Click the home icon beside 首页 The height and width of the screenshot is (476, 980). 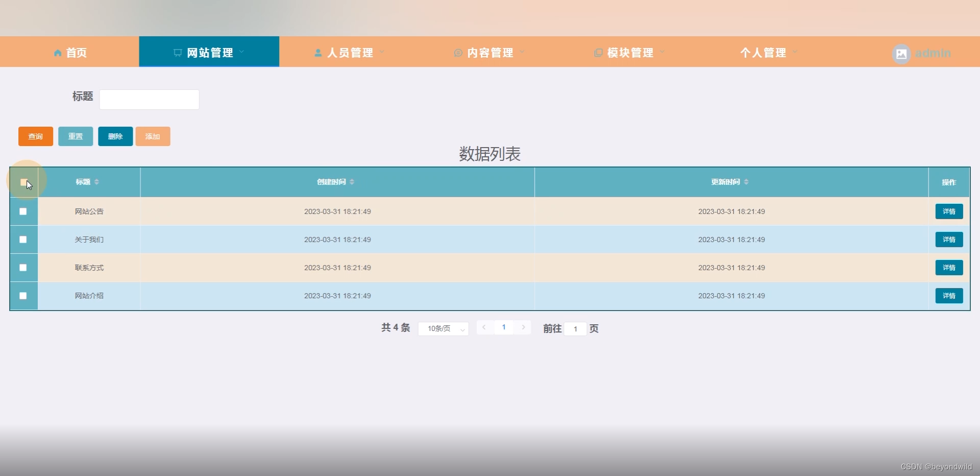pos(58,53)
